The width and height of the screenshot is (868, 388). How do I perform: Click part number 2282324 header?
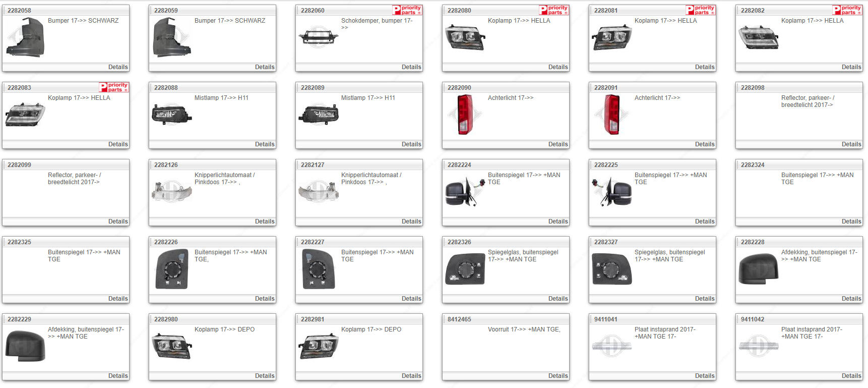point(753,165)
